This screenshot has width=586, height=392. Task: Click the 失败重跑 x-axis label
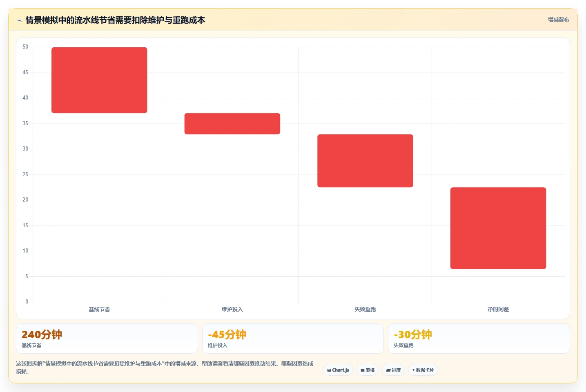(365, 309)
